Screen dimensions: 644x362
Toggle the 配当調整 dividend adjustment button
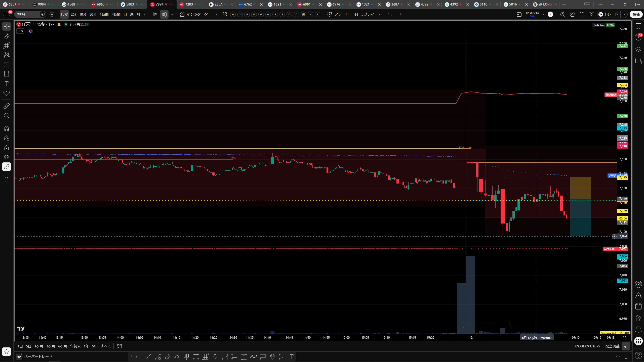pos(612,346)
